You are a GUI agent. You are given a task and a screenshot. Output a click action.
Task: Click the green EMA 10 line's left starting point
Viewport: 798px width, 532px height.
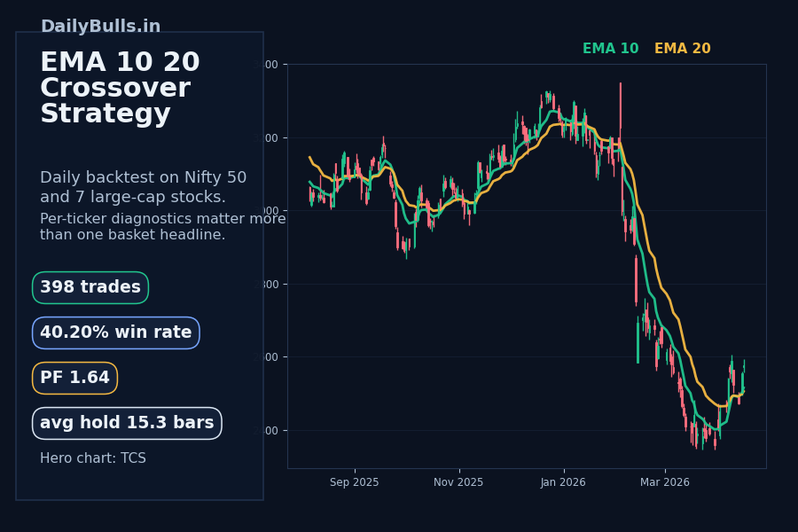[309, 182]
